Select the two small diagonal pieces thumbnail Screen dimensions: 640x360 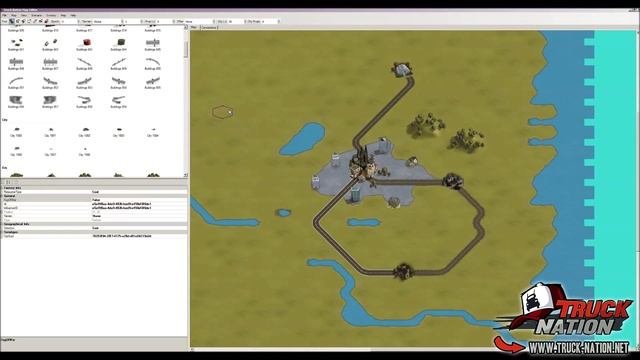click(50, 42)
